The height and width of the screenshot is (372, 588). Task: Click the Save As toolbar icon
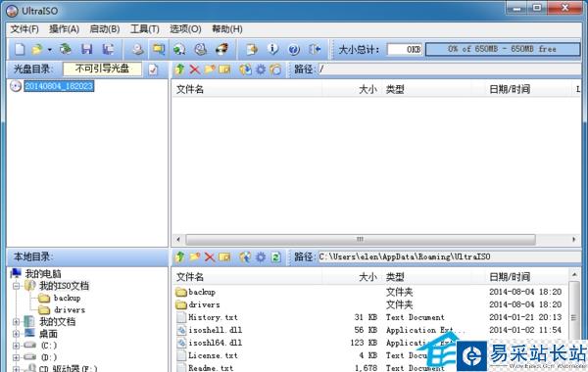tap(109, 49)
